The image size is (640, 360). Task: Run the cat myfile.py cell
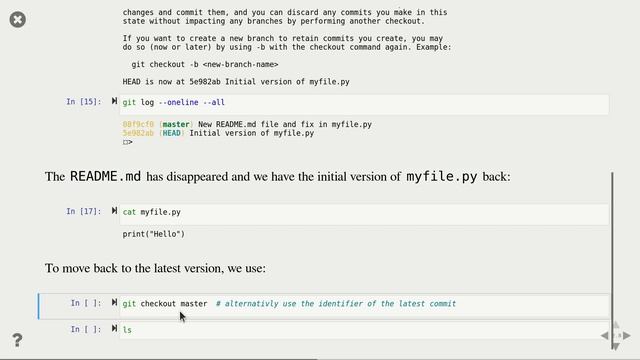click(x=114, y=211)
